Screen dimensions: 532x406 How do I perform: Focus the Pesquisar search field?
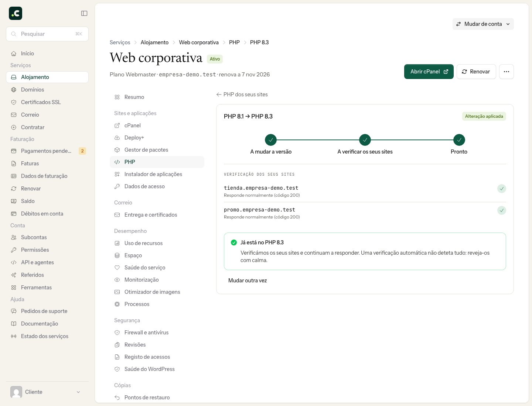click(x=47, y=34)
